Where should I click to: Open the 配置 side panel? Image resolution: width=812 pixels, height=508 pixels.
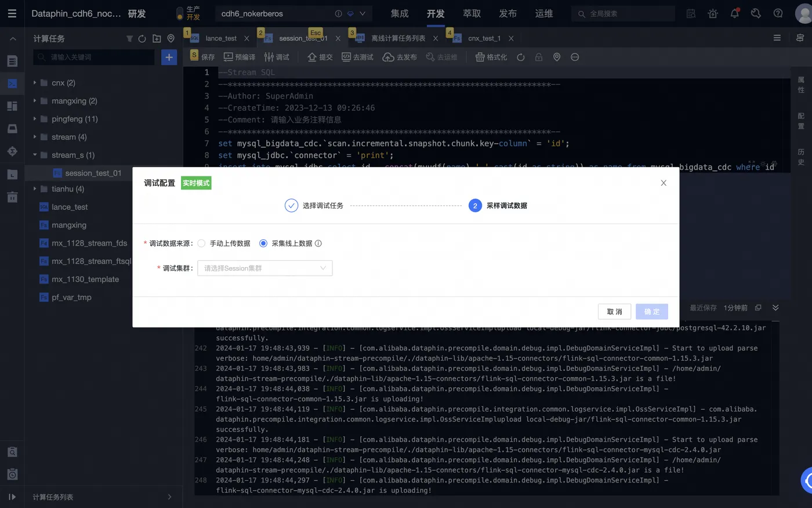801,121
